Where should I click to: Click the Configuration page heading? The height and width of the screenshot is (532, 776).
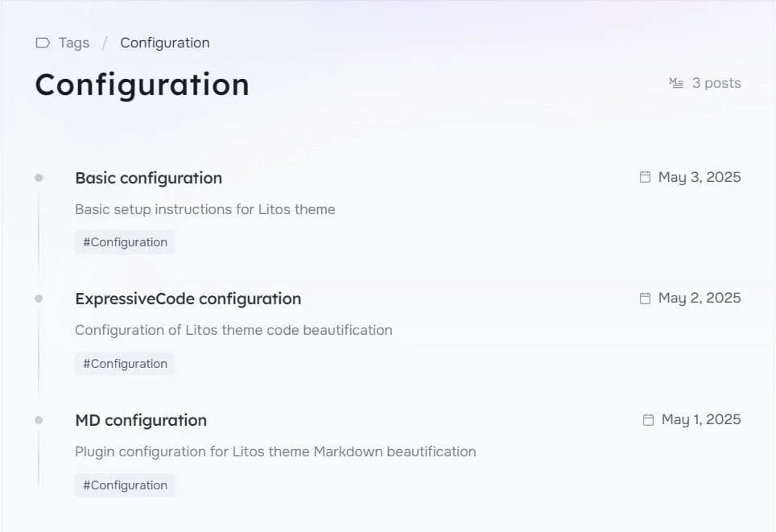pyautogui.click(x=142, y=85)
